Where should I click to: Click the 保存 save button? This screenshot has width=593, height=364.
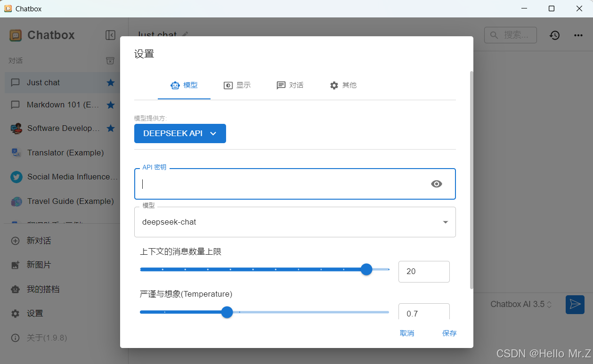449,333
